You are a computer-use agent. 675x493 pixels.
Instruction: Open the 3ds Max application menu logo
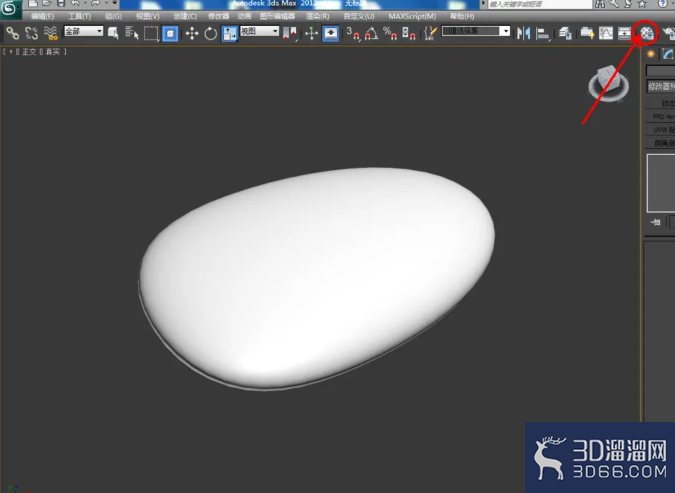point(9,9)
